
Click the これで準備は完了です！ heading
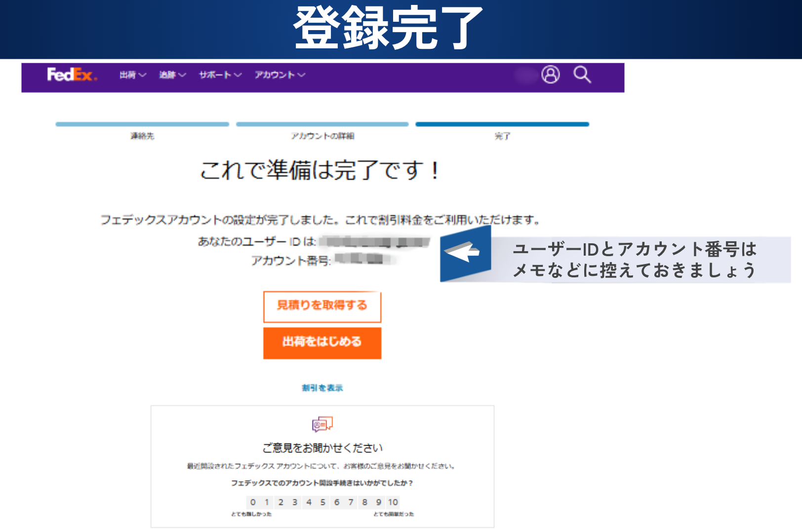[x=320, y=170]
